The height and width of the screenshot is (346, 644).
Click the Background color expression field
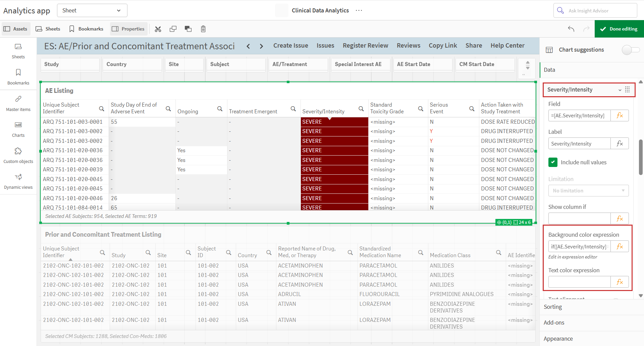tap(579, 246)
